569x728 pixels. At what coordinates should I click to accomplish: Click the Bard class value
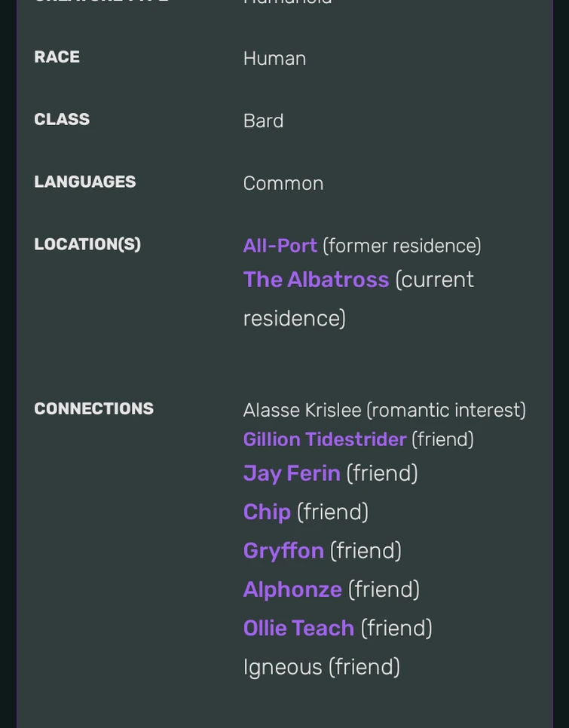tap(263, 121)
